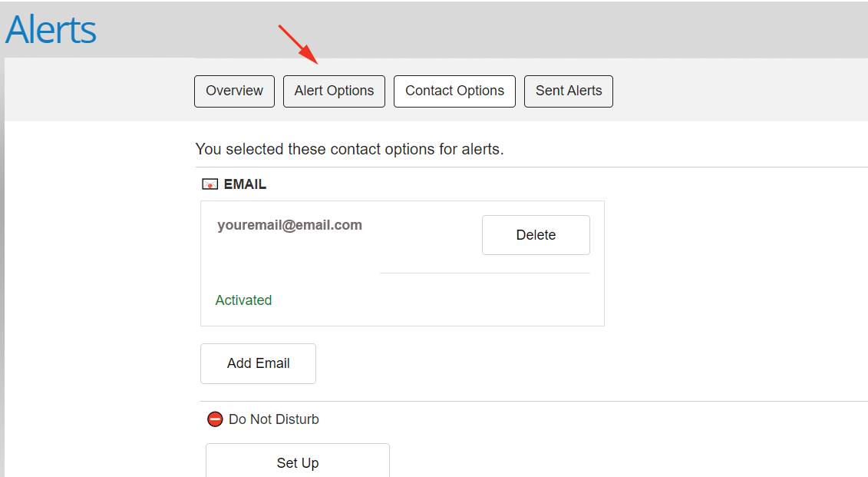Viewport: 868px width, 477px height.
Task: View the Sent Alerts tab
Action: tap(569, 91)
